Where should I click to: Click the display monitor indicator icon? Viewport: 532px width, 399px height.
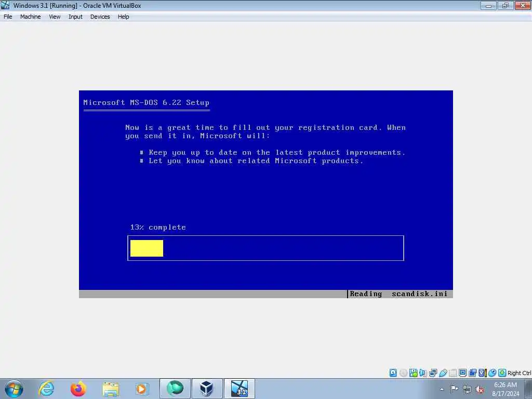click(463, 373)
